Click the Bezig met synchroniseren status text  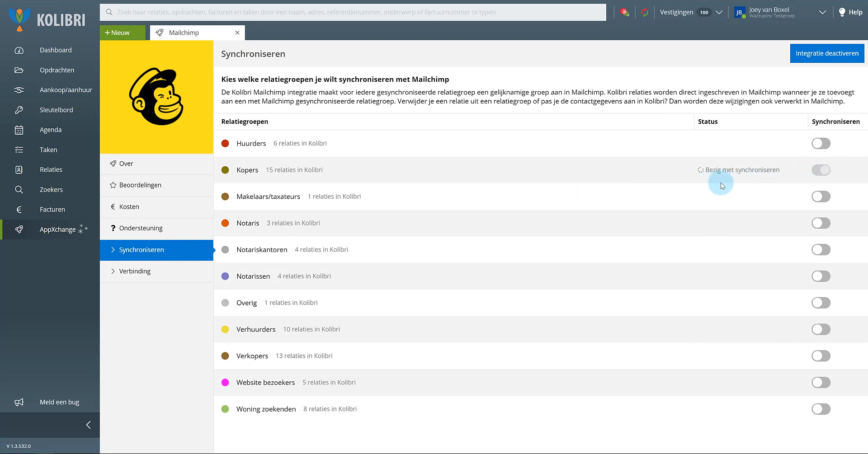coord(742,170)
